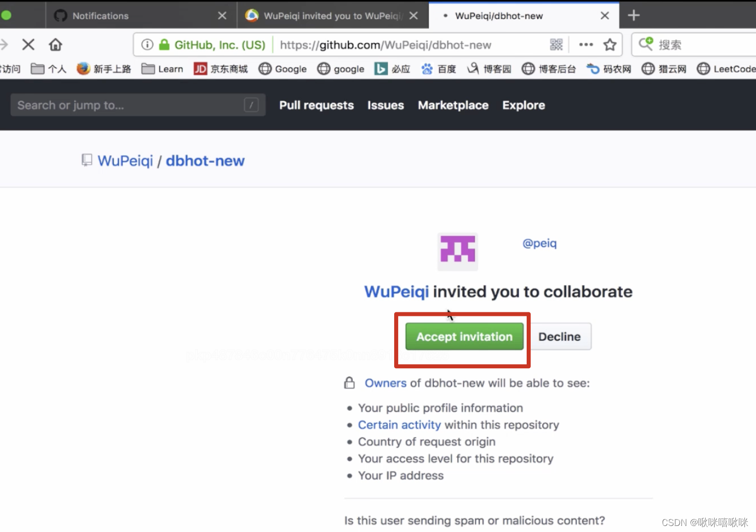Click 'Your access level for this repository'

(x=456, y=458)
